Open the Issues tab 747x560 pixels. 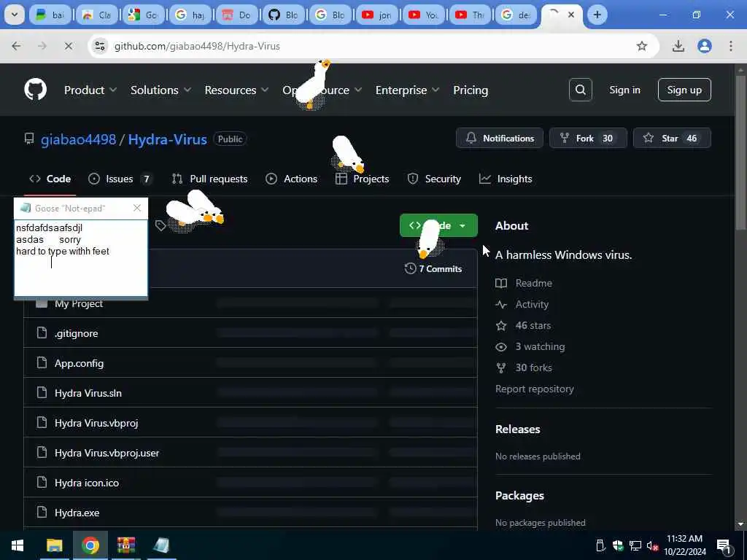click(120, 179)
